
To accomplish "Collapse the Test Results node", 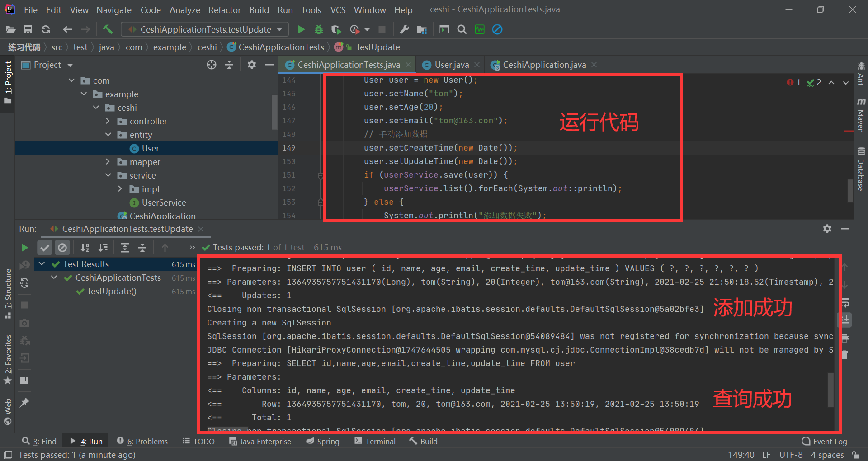I will coord(42,264).
